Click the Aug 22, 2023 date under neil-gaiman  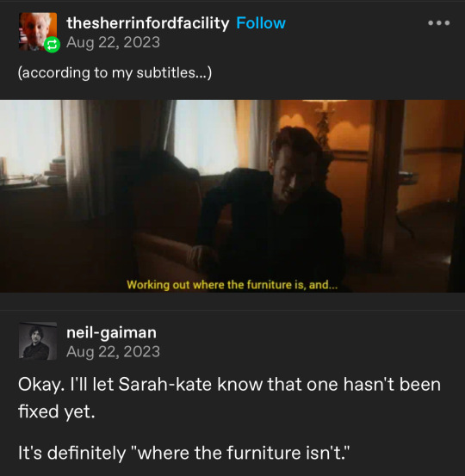pyautogui.click(x=113, y=352)
